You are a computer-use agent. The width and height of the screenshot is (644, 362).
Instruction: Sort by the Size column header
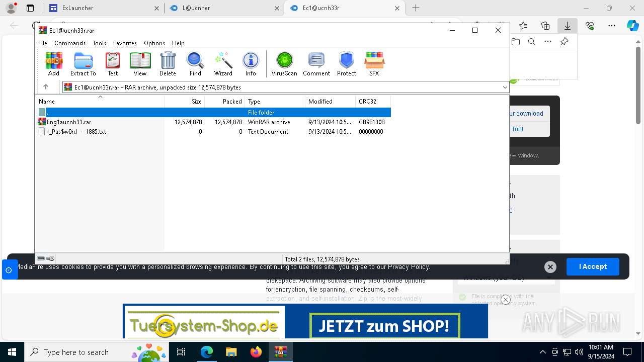tap(185, 101)
